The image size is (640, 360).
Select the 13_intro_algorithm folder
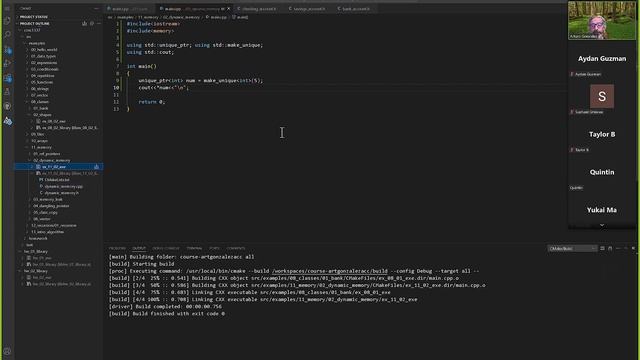[47, 232]
